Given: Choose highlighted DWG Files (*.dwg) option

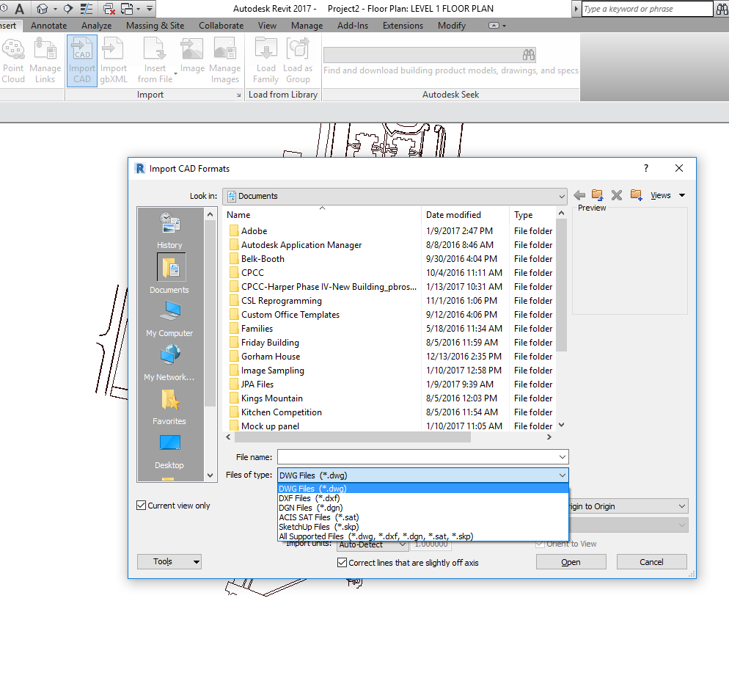Looking at the screenshot, I should (422, 489).
